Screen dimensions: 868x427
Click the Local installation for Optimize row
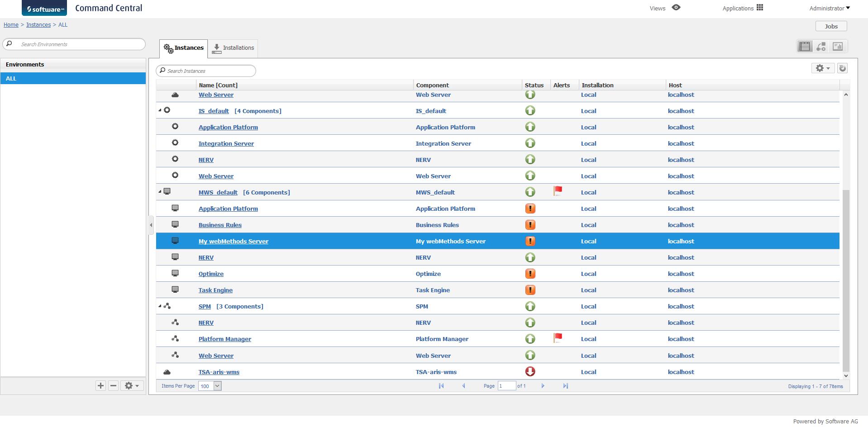[588, 274]
